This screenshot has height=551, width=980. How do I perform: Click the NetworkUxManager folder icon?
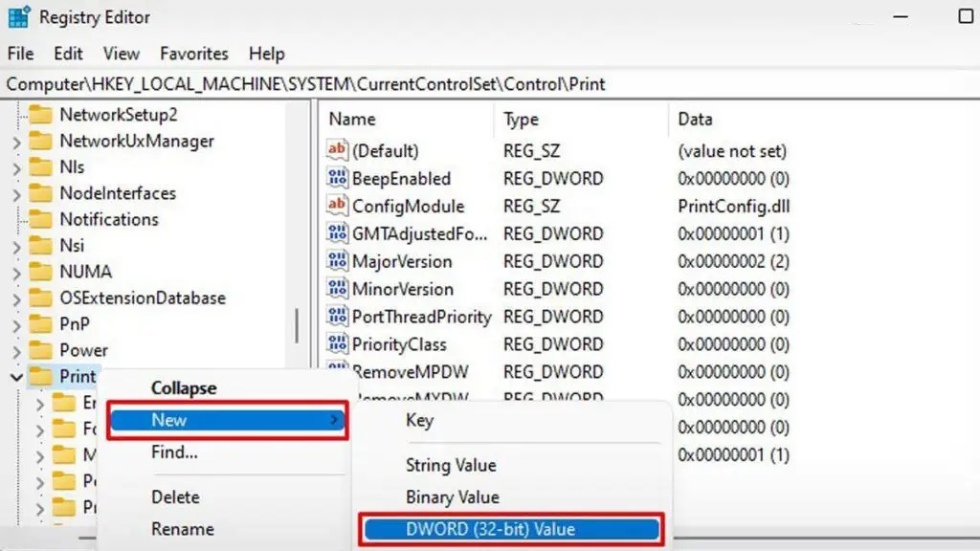[x=40, y=141]
